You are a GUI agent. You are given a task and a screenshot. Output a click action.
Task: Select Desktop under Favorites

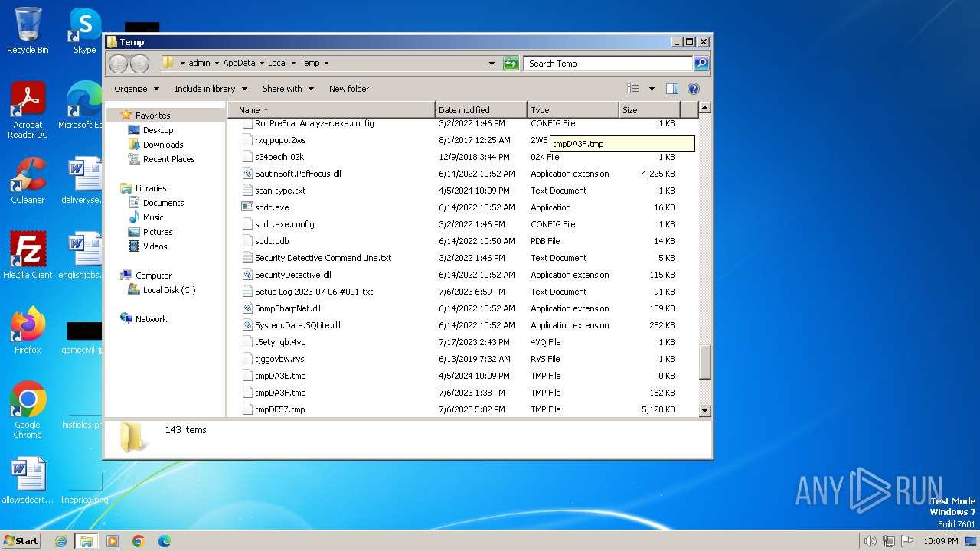(158, 130)
